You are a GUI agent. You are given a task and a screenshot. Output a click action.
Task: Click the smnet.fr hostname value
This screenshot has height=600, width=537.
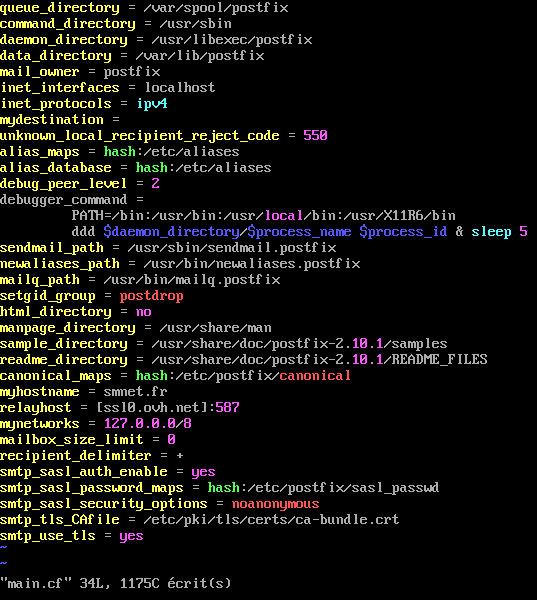135,392
